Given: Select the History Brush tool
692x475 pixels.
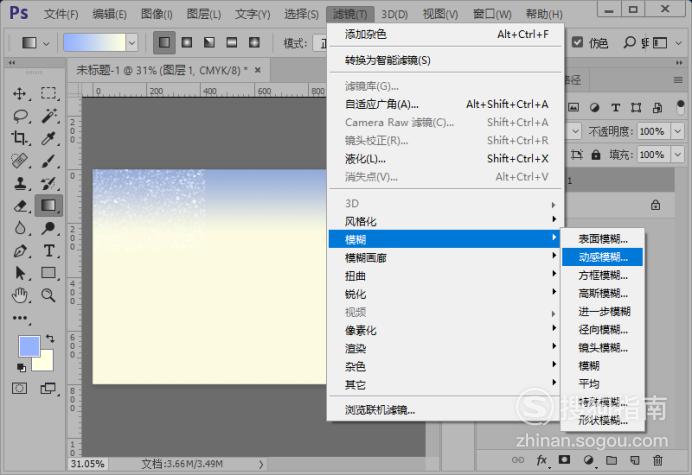Looking at the screenshot, I should (49, 184).
